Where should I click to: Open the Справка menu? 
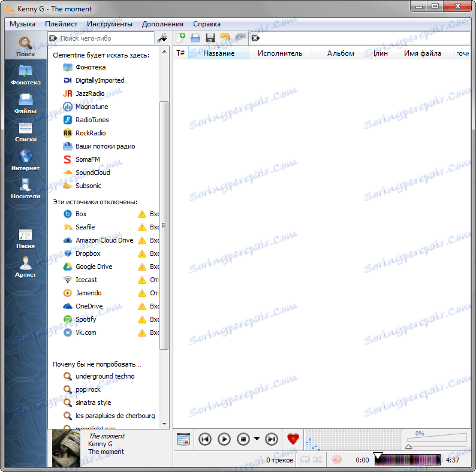point(207,24)
